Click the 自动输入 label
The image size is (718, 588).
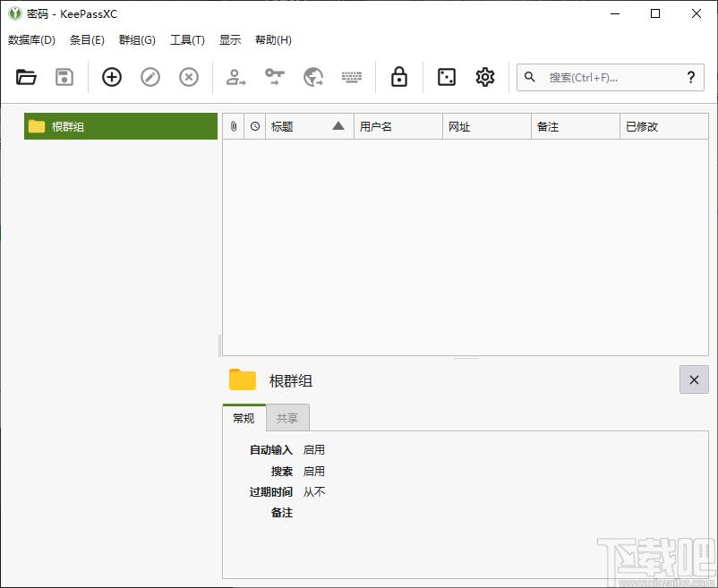tap(271, 450)
